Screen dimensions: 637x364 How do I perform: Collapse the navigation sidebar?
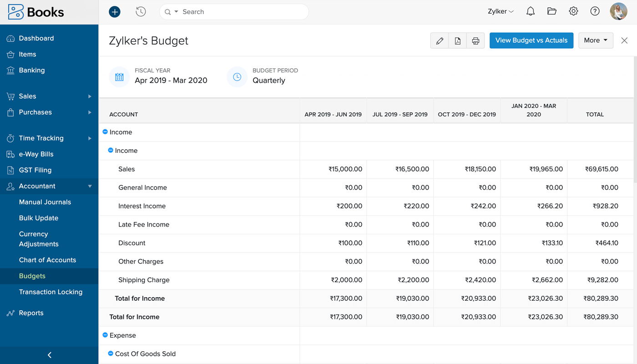click(49, 354)
